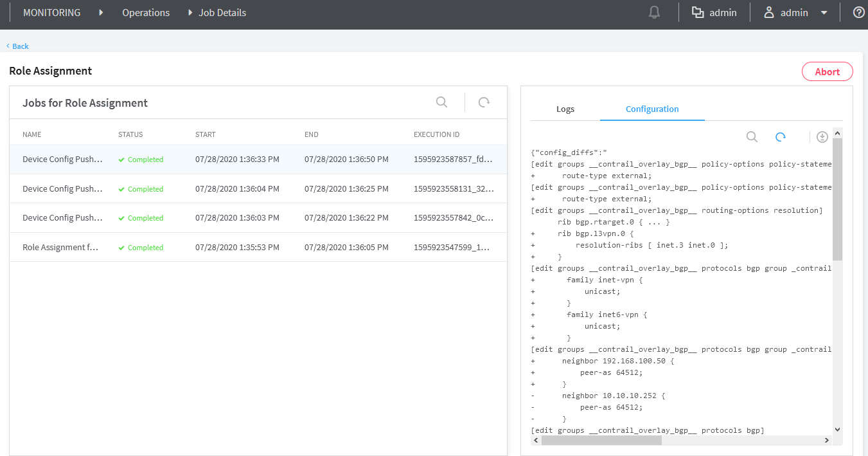The width and height of the screenshot is (868, 456).
Task: Click the admin domain/project icon
Action: coord(698,12)
